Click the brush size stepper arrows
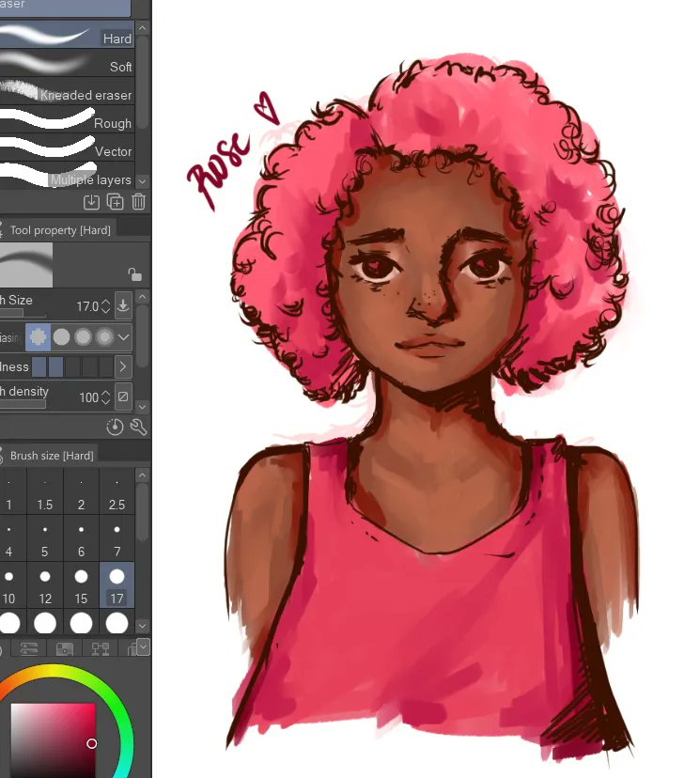The image size is (700, 778). pyautogui.click(x=105, y=306)
